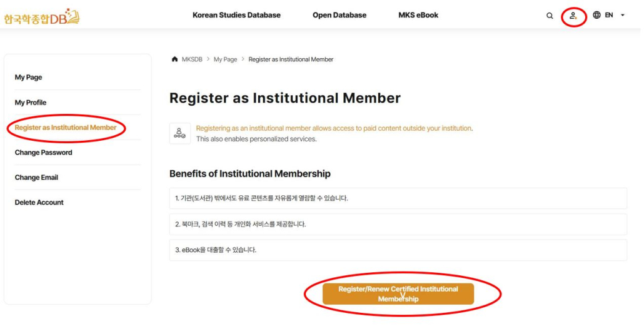Select Delete Account in sidebar
644x326 pixels.
(x=39, y=203)
